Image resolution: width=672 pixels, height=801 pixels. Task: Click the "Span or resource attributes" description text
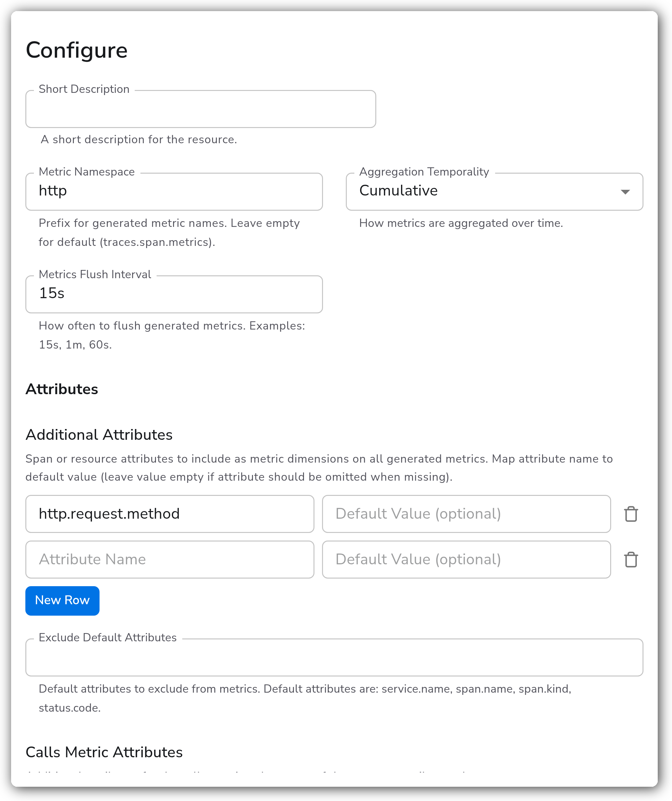coord(319,468)
